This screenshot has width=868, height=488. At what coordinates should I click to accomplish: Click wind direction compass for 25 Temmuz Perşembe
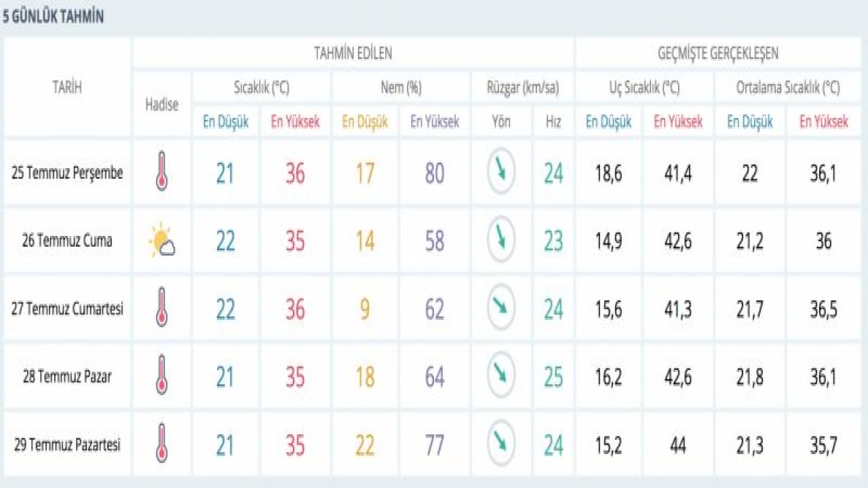pos(501,172)
